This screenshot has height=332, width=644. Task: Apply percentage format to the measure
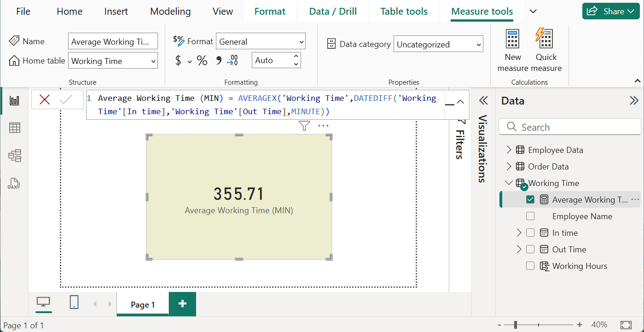[202, 60]
